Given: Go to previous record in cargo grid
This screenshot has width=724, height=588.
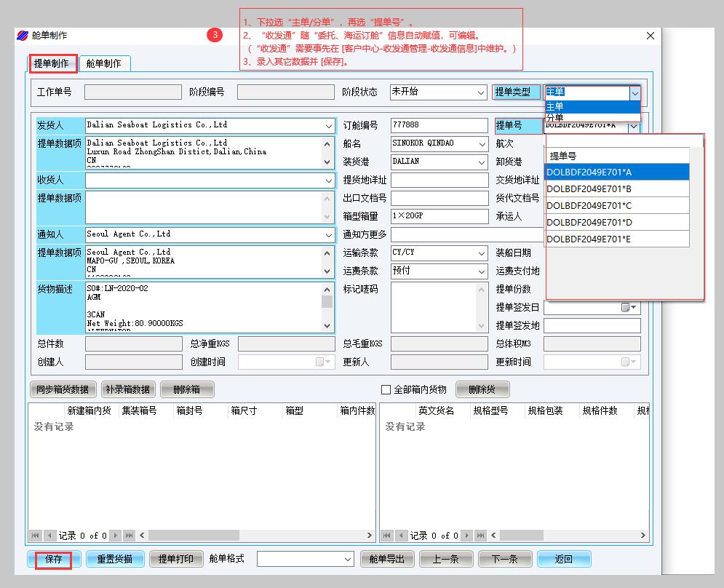Looking at the screenshot, I should pos(400,536).
